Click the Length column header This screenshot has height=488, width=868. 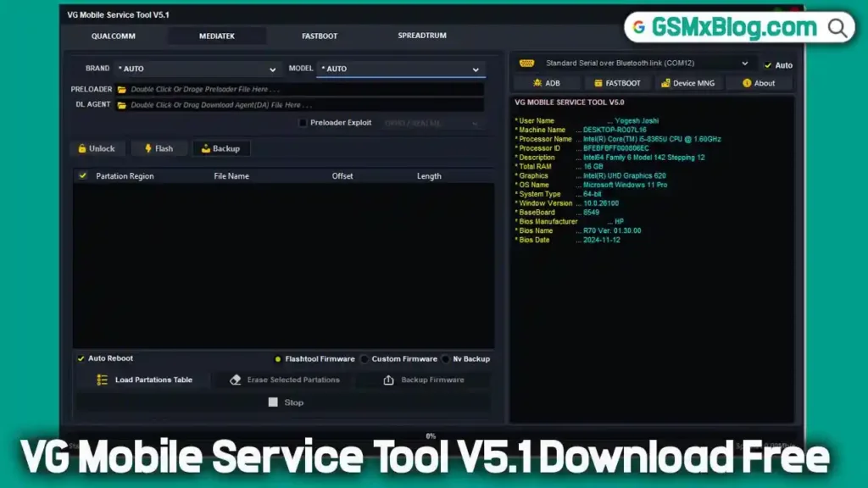429,176
